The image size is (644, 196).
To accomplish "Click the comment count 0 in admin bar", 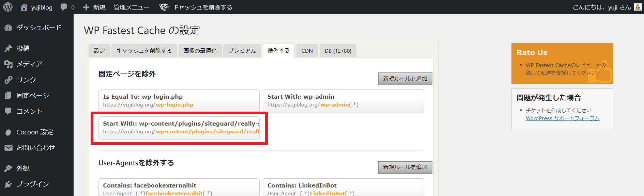I will click(73, 7).
